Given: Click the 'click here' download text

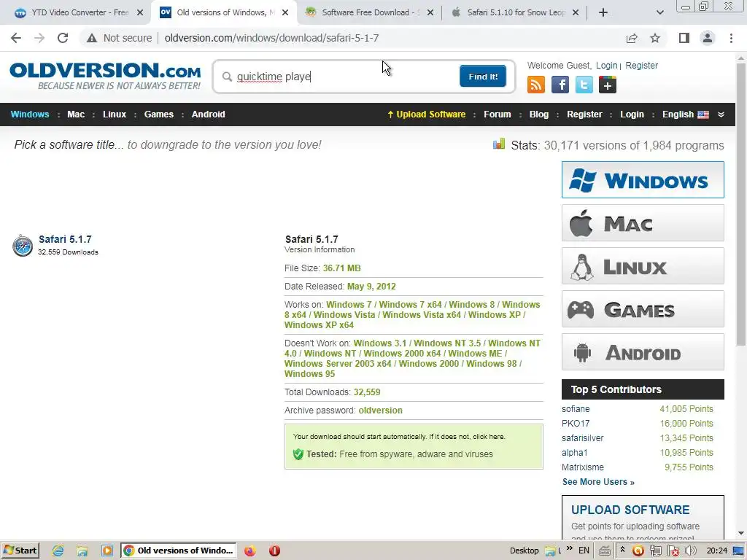Looking at the screenshot, I should (489, 437).
